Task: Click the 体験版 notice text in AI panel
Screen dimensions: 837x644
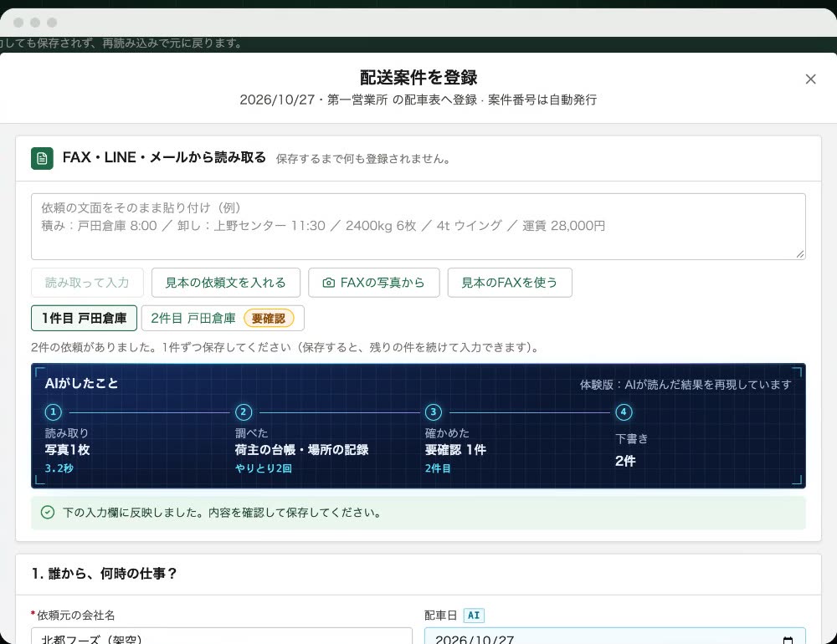Action: click(686, 385)
